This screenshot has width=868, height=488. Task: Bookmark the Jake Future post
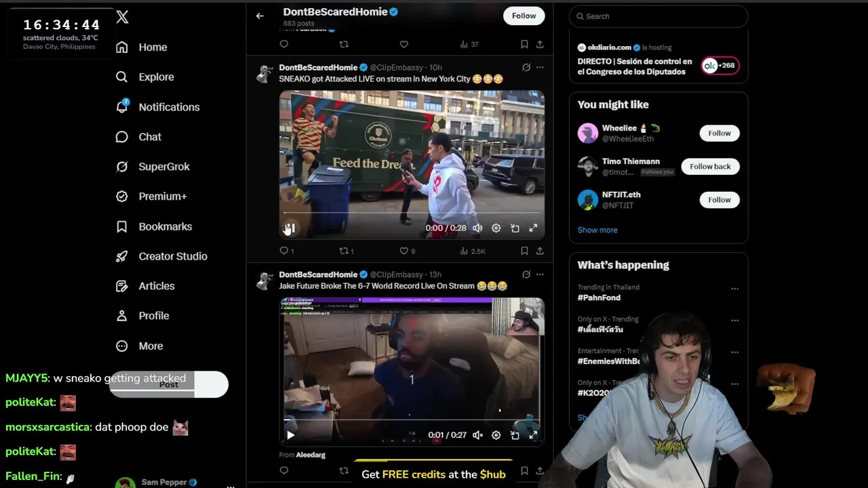point(524,470)
